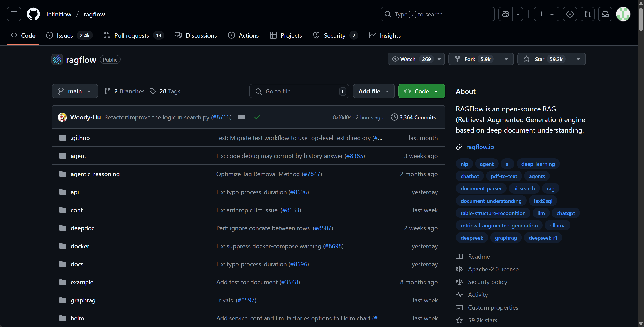Open your issues icon in header
This screenshot has height=327, width=644.
tap(570, 14)
